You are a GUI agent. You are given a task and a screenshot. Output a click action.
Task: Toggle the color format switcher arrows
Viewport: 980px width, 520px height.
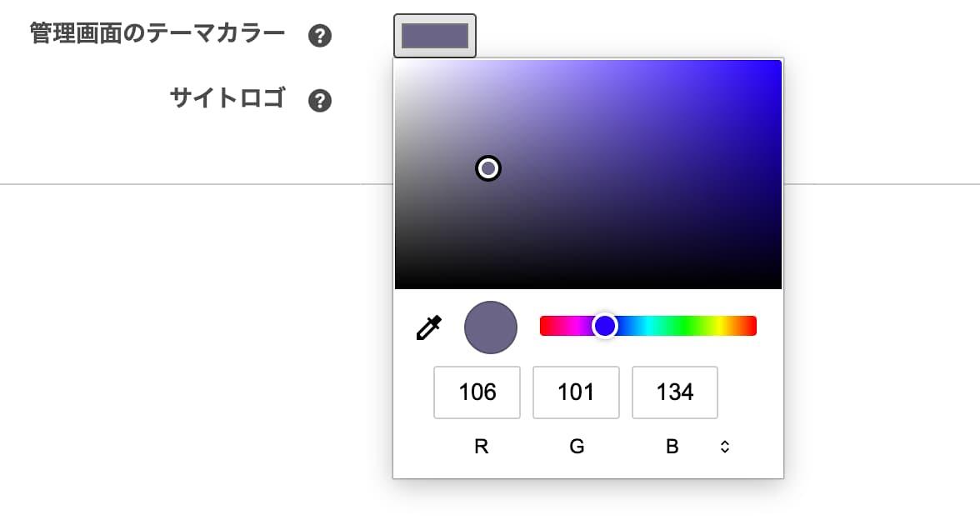point(724,447)
